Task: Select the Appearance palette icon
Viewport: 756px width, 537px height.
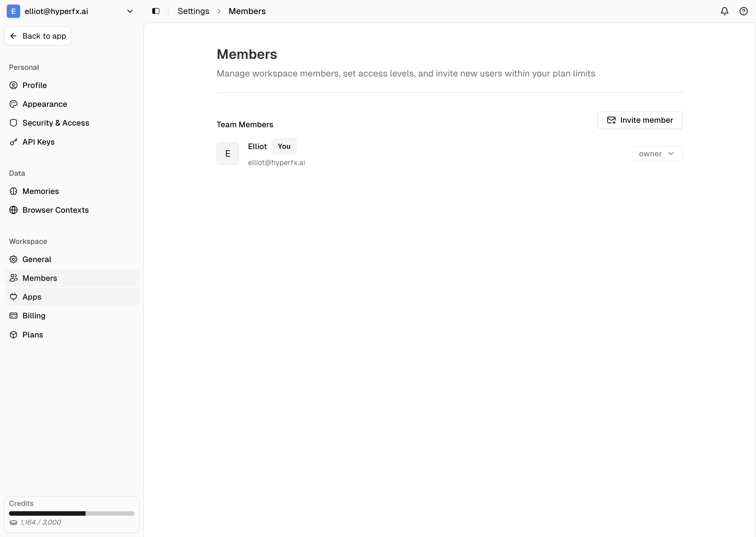Action: tap(13, 104)
